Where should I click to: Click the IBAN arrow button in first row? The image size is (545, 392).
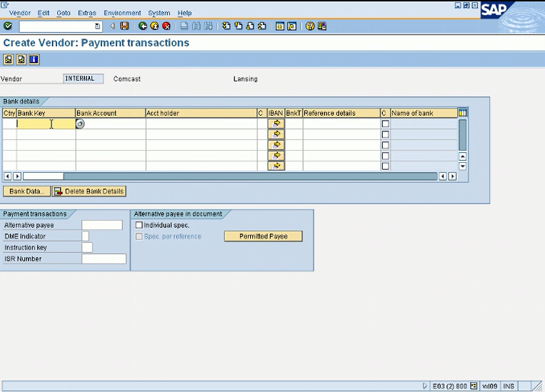click(x=276, y=124)
